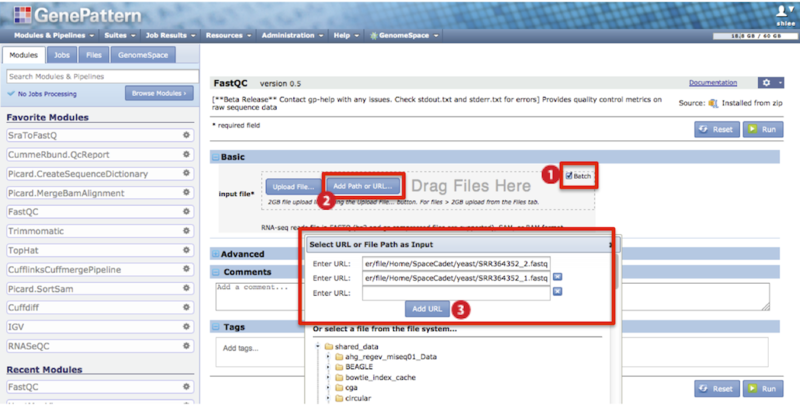Click the top Run button
Image resolution: width=800 pixels, height=405 pixels.
click(x=763, y=130)
